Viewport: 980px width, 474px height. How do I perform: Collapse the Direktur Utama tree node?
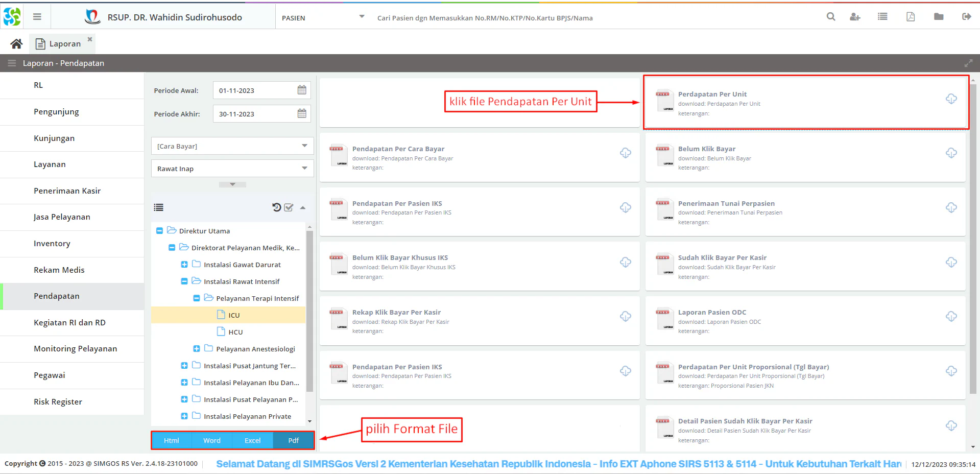(x=159, y=231)
